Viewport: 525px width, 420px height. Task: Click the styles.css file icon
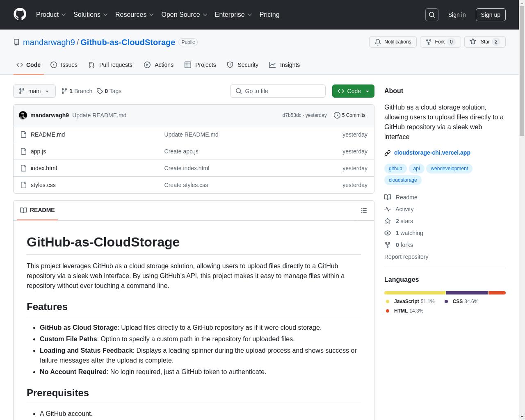pos(23,185)
